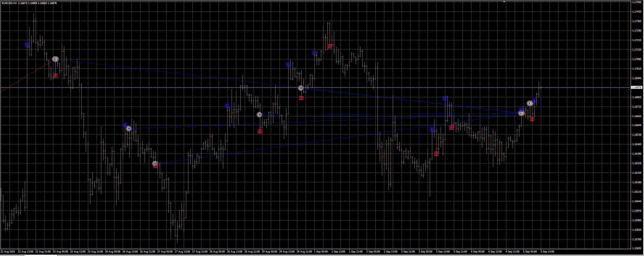
Task: Click the EURUSD,H1 chart title text
Action: (x=9, y=3)
